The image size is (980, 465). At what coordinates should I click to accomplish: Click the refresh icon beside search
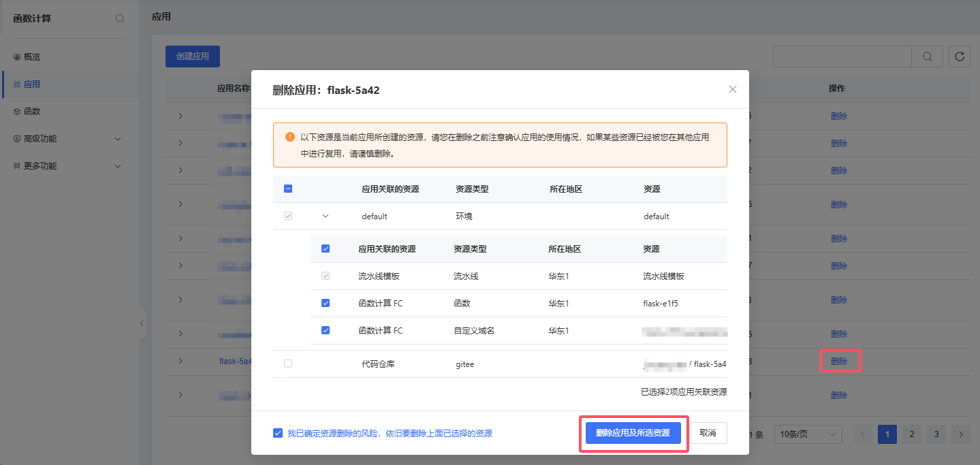coord(960,57)
